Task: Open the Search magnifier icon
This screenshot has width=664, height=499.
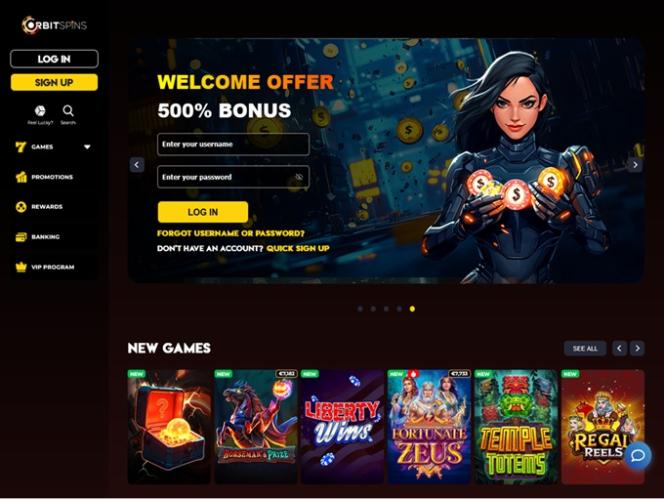Action: pyautogui.click(x=68, y=111)
